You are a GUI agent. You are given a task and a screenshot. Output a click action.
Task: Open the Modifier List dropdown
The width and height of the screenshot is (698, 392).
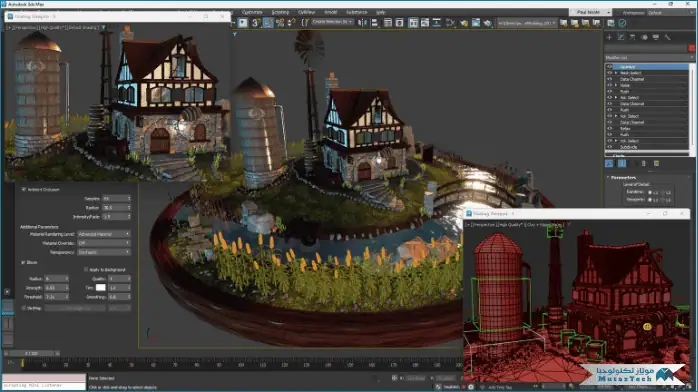pyautogui.click(x=649, y=57)
